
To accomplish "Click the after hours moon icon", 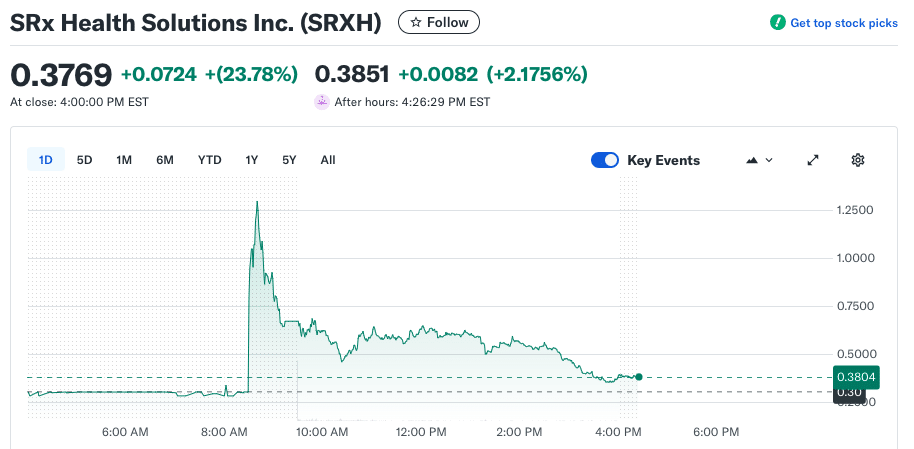I will pyautogui.click(x=322, y=101).
